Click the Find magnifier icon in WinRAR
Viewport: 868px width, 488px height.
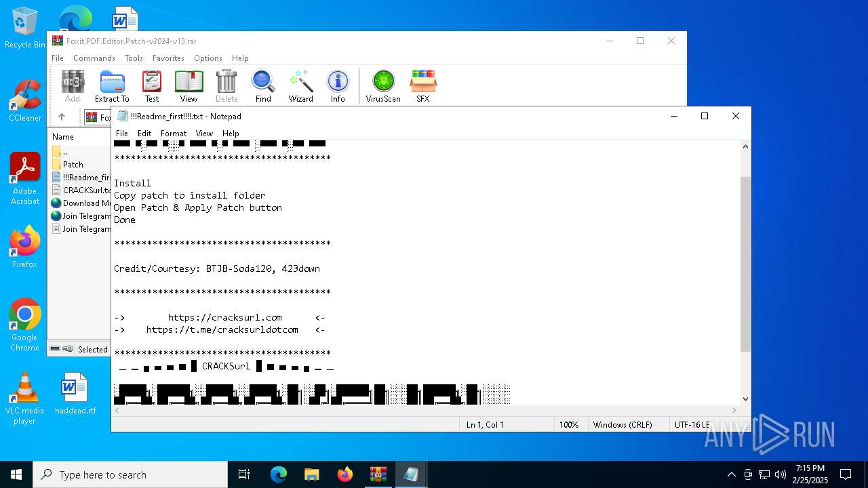(263, 86)
